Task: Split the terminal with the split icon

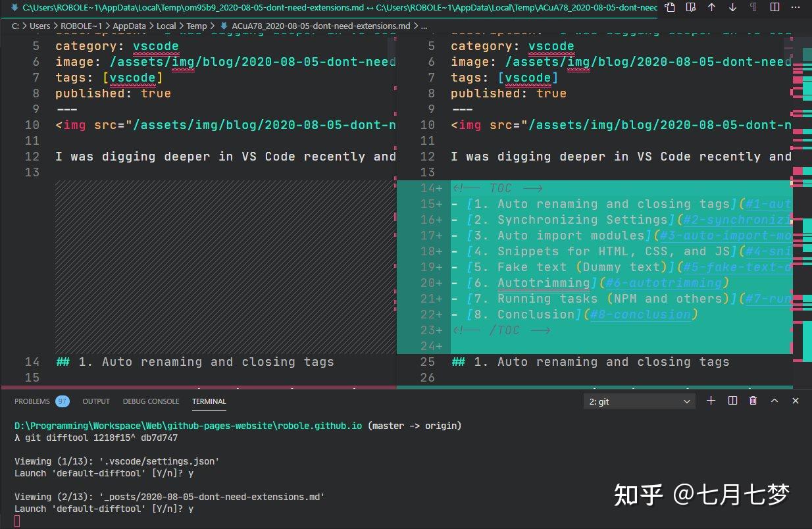Action: 732,401
